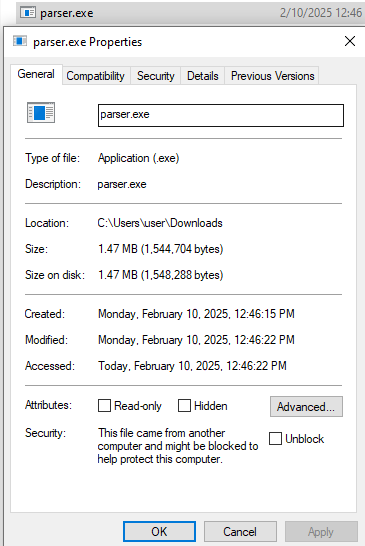365x546 pixels.
Task: Check the Unblock security checkbox
Action: [275, 438]
